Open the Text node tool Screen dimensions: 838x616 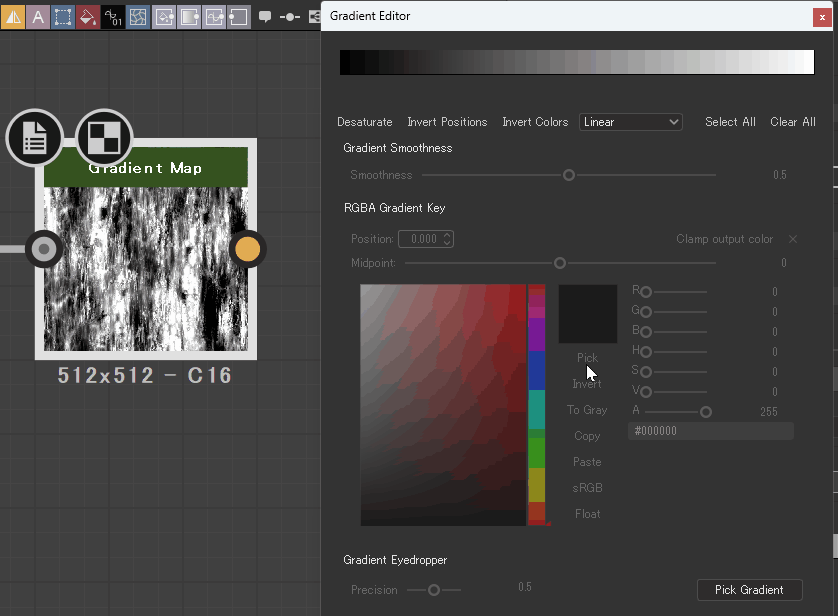click(38, 17)
